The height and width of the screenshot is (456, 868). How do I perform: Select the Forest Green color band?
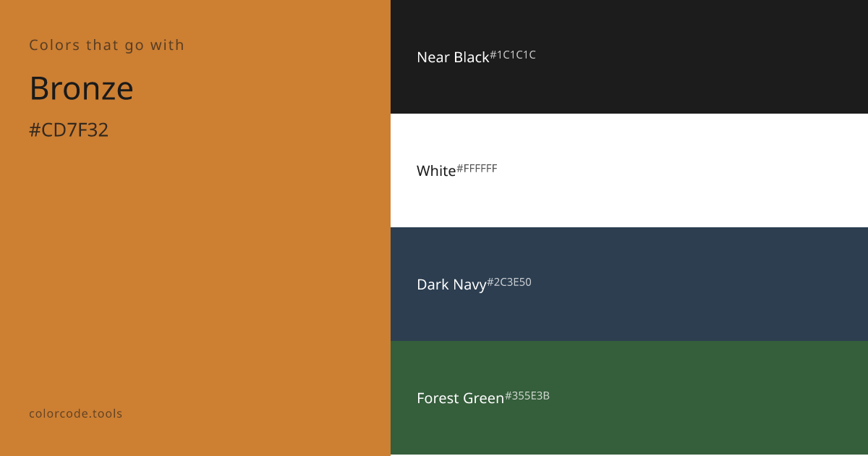click(x=629, y=398)
